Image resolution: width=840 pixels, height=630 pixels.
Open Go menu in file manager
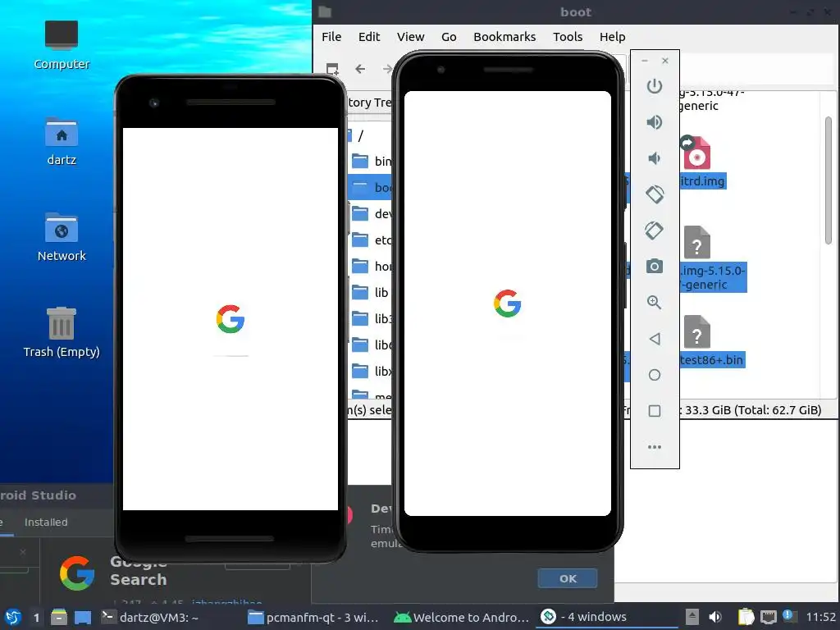tap(449, 36)
